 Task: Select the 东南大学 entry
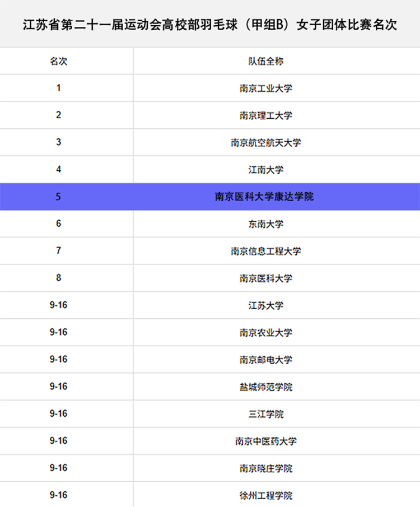pos(265,224)
